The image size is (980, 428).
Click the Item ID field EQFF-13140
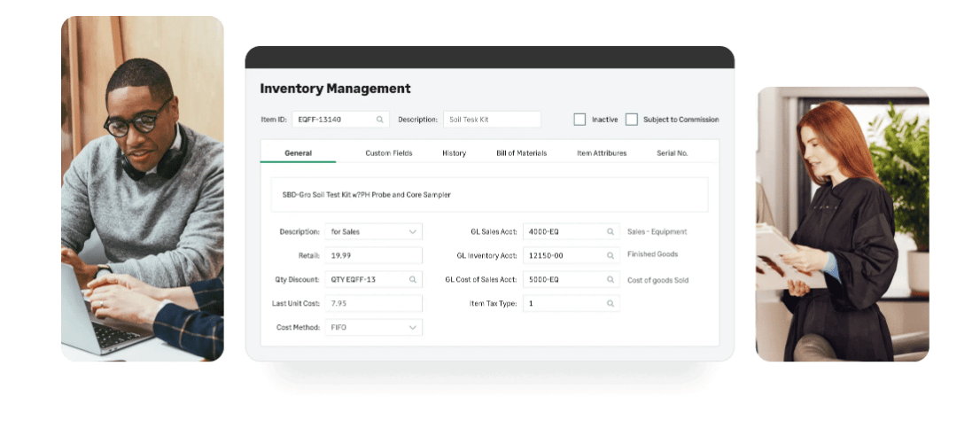(x=340, y=120)
